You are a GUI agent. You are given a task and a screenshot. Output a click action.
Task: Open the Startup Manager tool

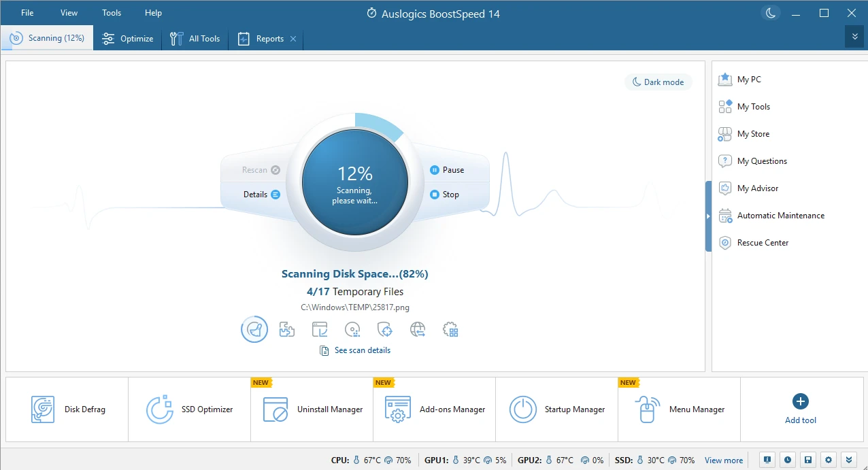556,409
